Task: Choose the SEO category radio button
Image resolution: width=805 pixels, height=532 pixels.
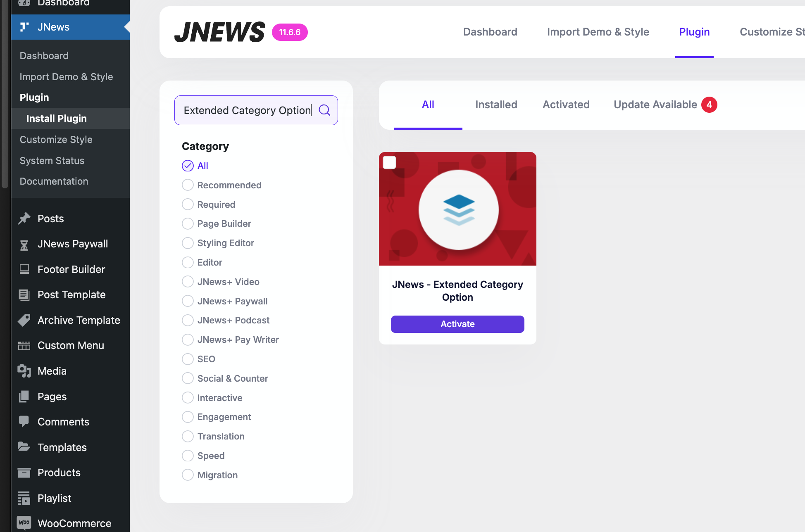Action: (188, 359)
